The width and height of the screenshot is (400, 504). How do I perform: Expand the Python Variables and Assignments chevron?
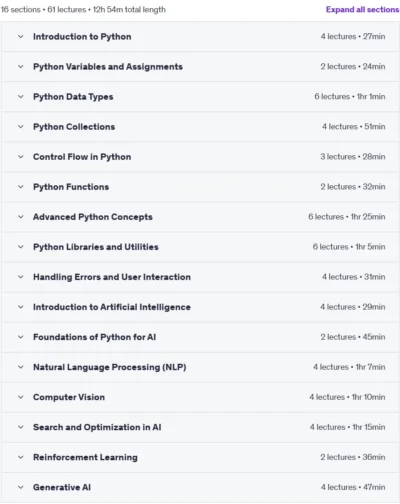pos(21,67)
